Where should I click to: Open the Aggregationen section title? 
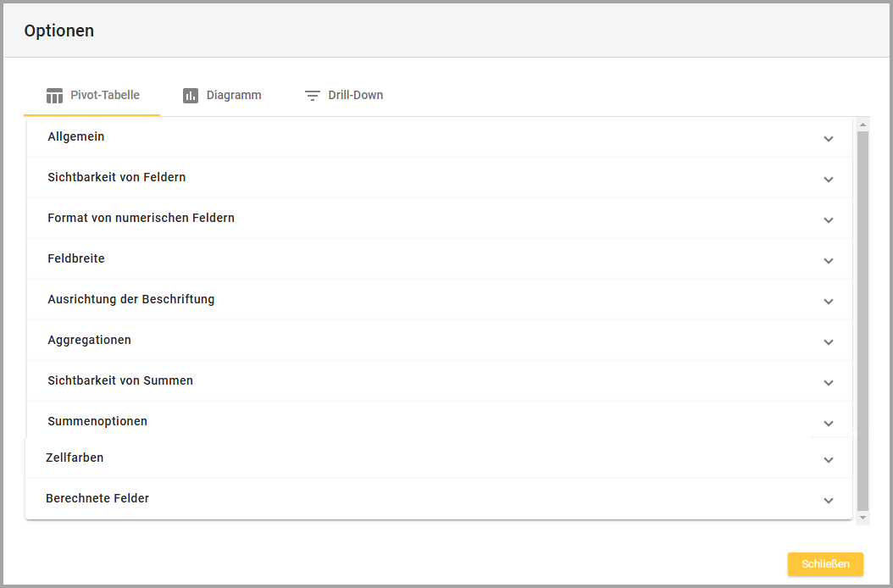click(x=90, y=340)
